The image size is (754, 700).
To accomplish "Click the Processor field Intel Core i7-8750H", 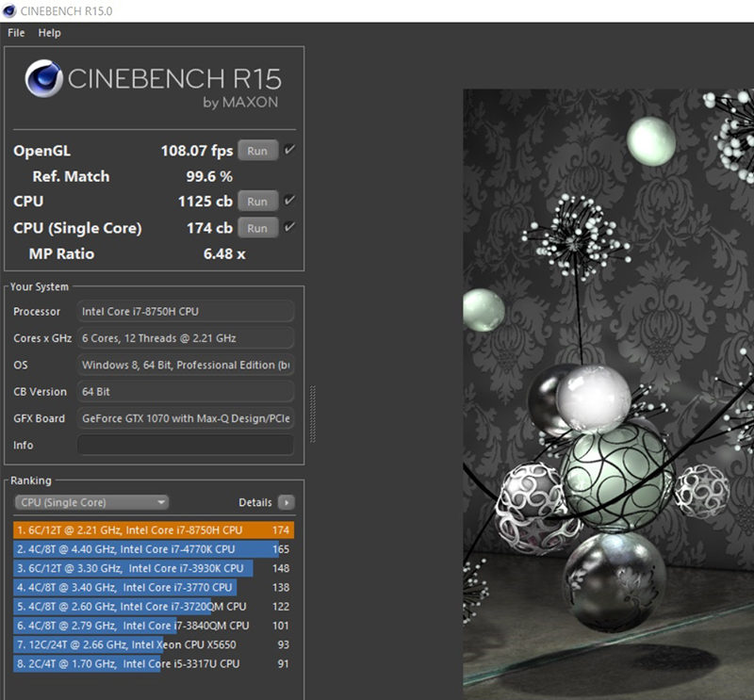I will pos(186,311).
